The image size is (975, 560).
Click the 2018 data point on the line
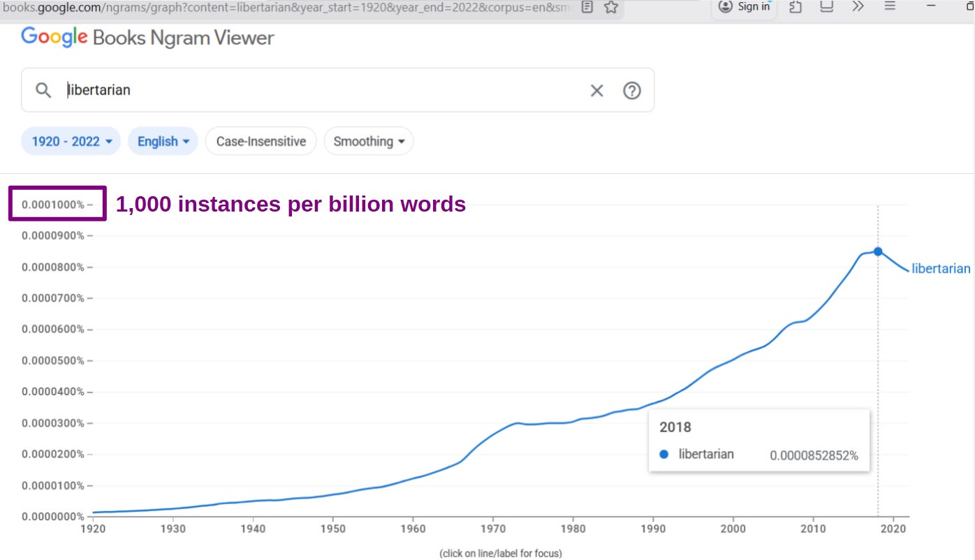tap(878, 251)
